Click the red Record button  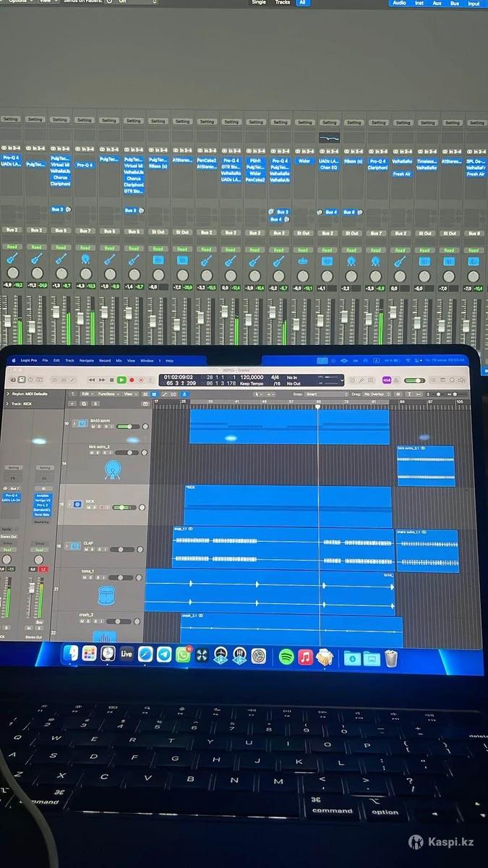coord(132,380)
